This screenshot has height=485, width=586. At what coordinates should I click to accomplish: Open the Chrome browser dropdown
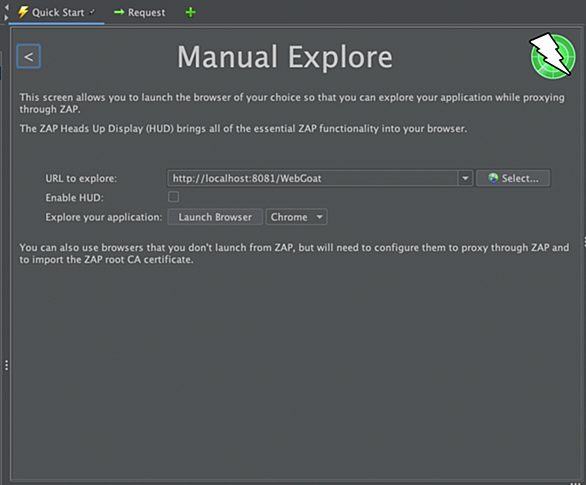[296, 217]
